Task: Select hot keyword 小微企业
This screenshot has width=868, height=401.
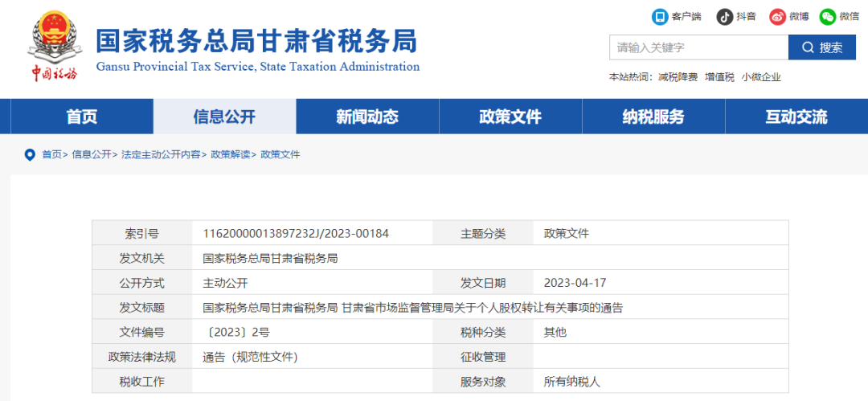Action: pyautogui.click(x=761, y=77)
